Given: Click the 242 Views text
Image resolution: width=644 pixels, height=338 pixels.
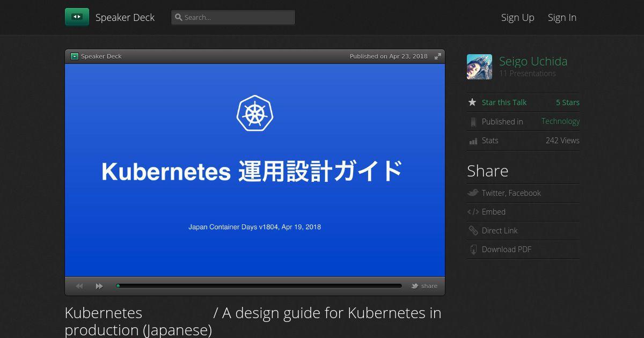Looking at the screenshot, I should point(562,141).
